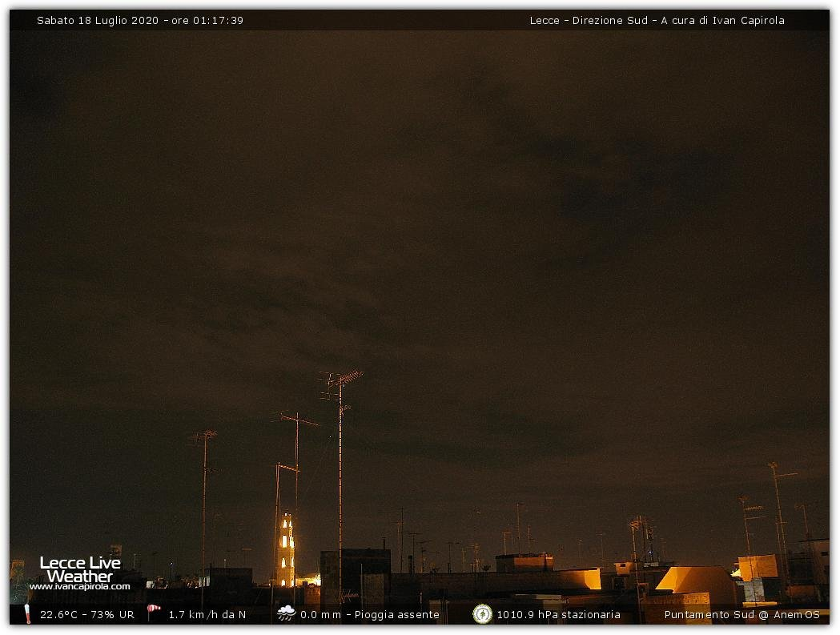Viewport: 840px width, 635px height.
Task: Click the Lecce Live Weather logo
Action: point(80,569)
